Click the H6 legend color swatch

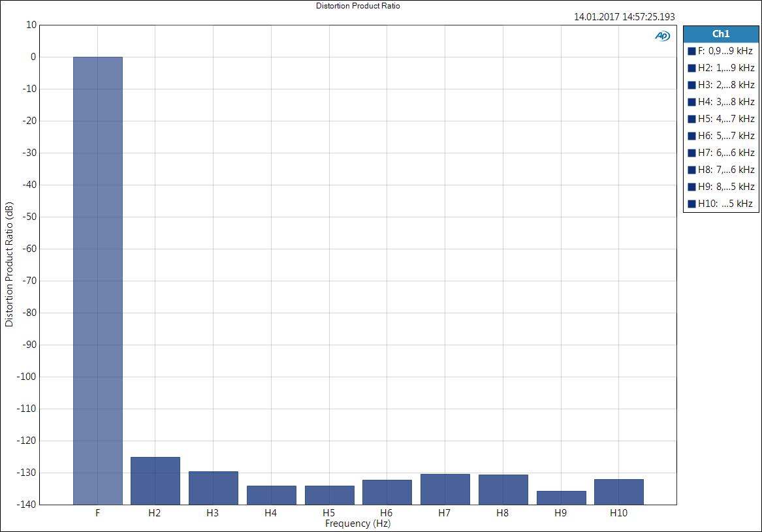(x=691, y=136)
